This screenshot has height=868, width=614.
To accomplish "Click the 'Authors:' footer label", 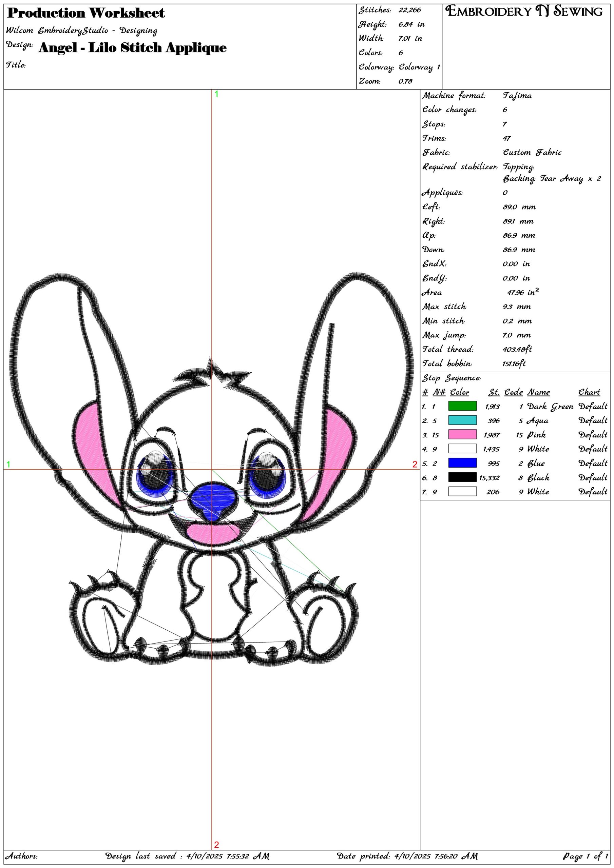I will [22, 856].
